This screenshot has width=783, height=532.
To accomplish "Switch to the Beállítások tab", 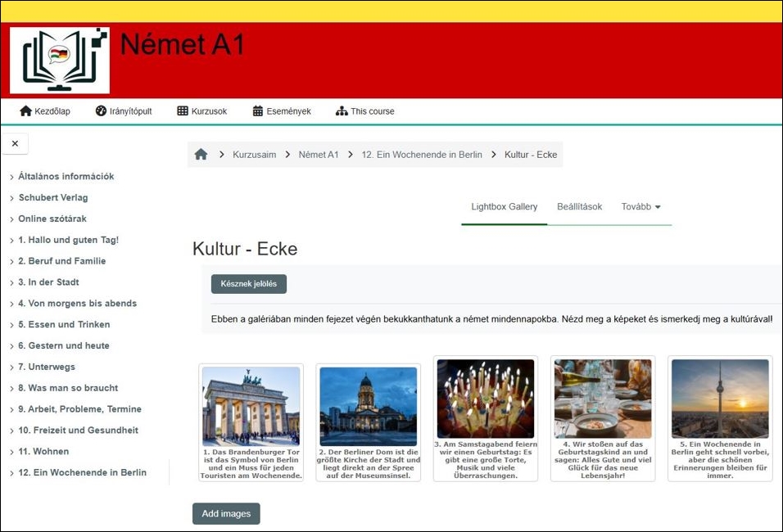I will pos(579,207).
